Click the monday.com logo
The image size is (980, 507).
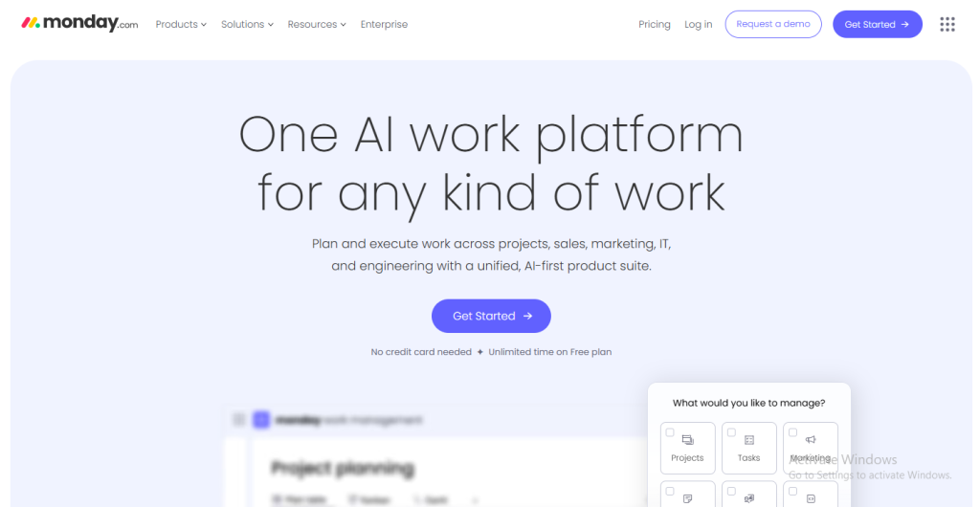[80, 24]
